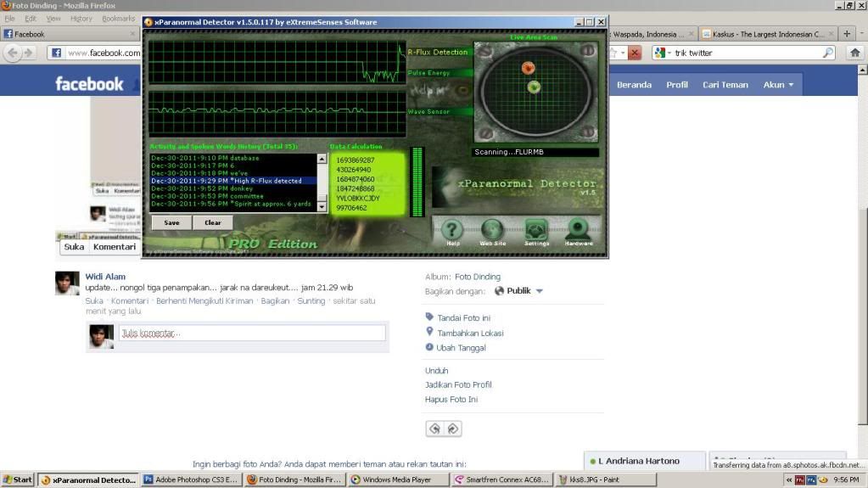
Task: Click Jadikan Foto Profil link
Action: pyautogui.click(x=458, y=384)
